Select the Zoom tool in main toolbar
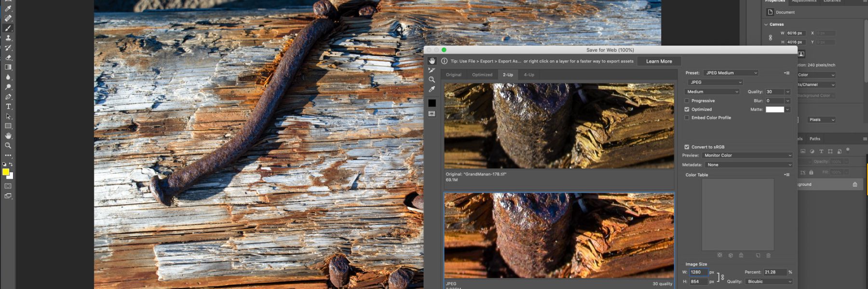This screenshot has width=868, height=289. tap(8, 145)
